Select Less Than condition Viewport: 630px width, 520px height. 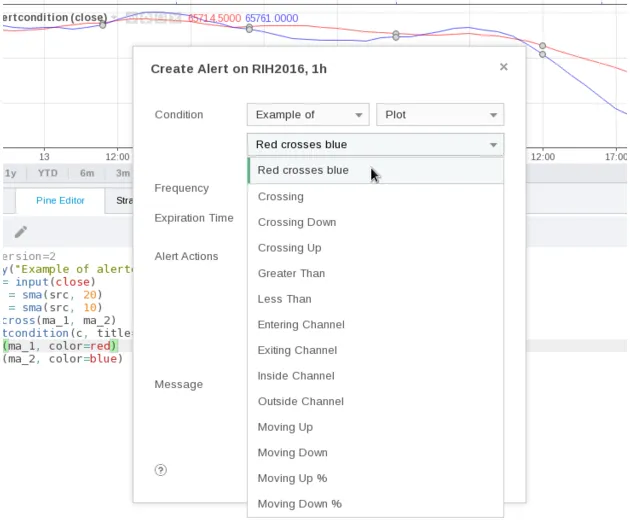pyautogui.click(x=284, y=299)
